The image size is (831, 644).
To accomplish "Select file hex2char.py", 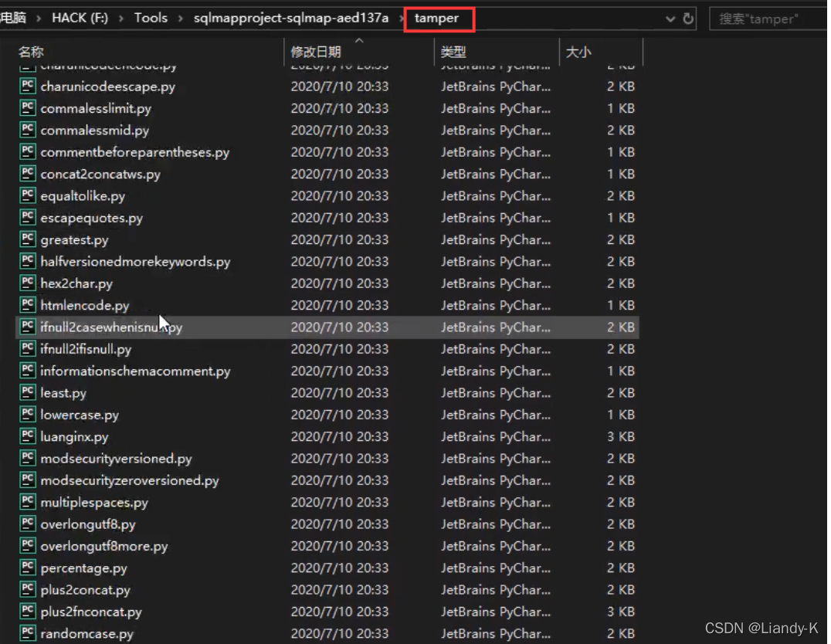I will [x=76, y=283].
